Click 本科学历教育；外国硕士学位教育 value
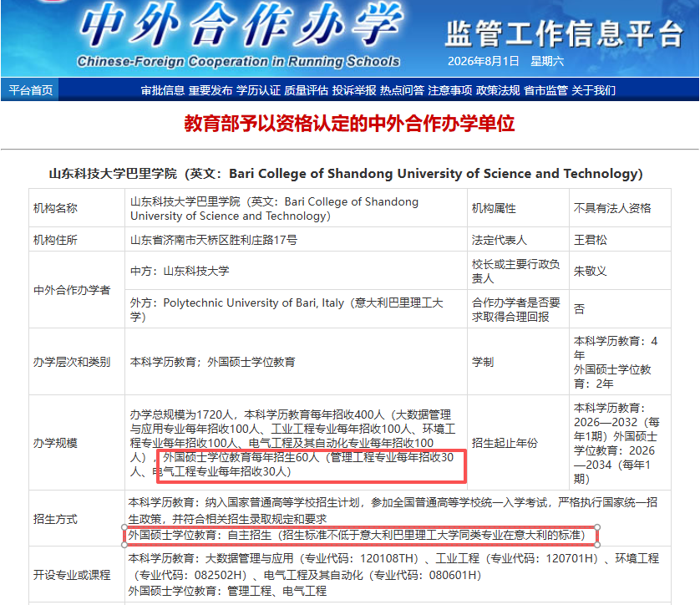 (212, 362)
